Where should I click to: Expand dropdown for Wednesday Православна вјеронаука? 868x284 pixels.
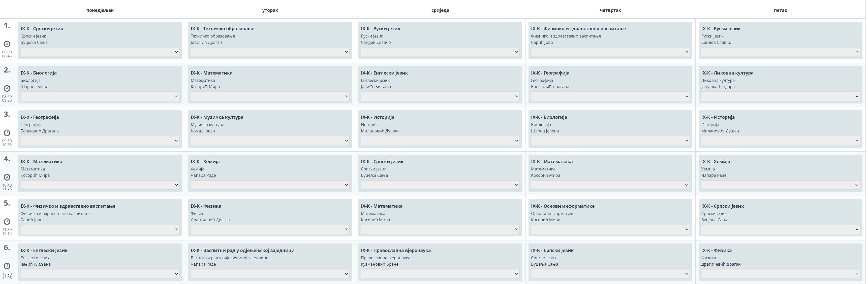[x=440, y=274]
